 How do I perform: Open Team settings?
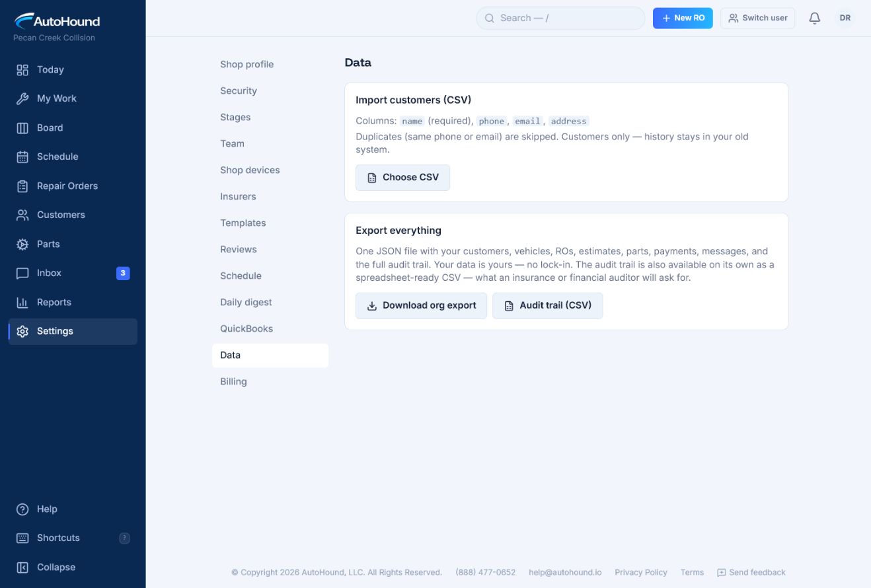tap(270, 144)
